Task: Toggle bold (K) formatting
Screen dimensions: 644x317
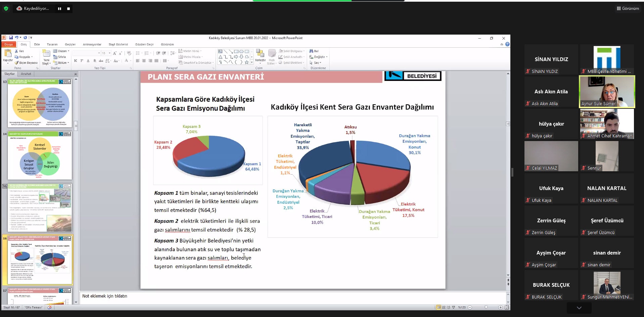Action: [x=76, y=61]
